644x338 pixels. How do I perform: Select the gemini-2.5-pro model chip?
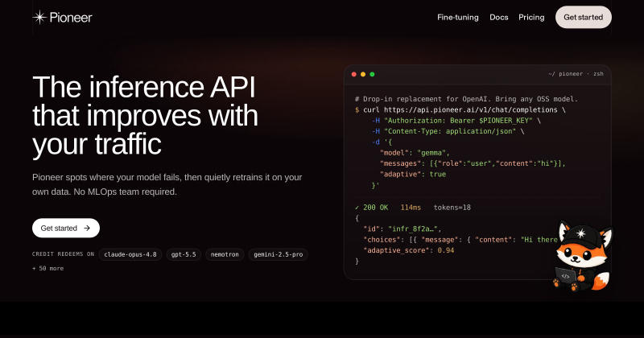(278, 254)
